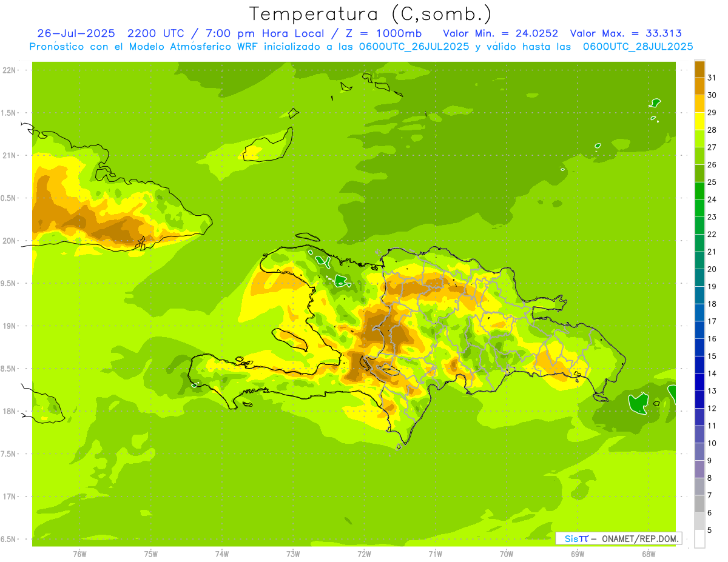This screenshot has height=562, width=728.
Task: Pick the gray swatch between 6 and 7
Action: [699, 504]
